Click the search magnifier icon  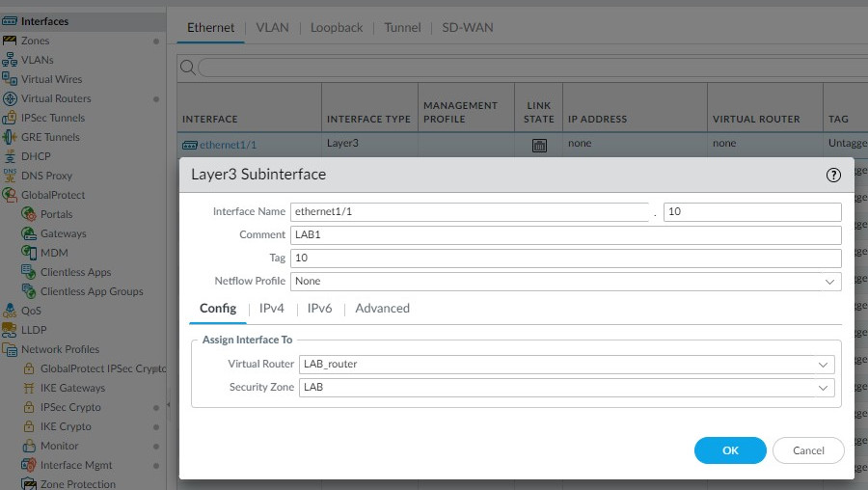click(x=188, y=68)
